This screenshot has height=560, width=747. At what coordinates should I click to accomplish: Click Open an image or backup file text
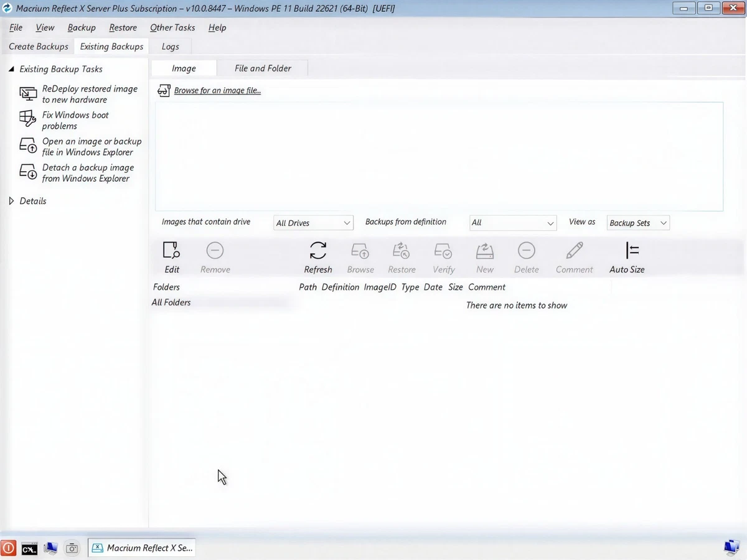click(92, 146)
